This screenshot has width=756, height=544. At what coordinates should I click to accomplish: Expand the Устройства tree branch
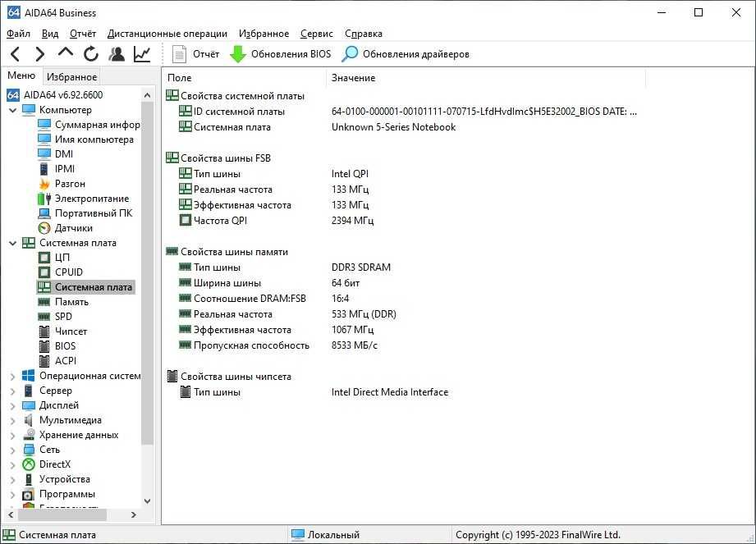(13, 479)
